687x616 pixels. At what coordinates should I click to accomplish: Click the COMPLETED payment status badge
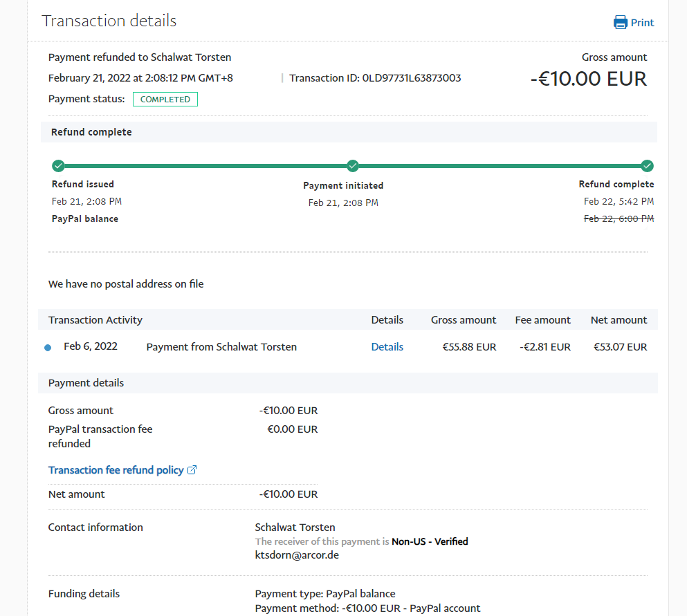click(x=165, y=100)
